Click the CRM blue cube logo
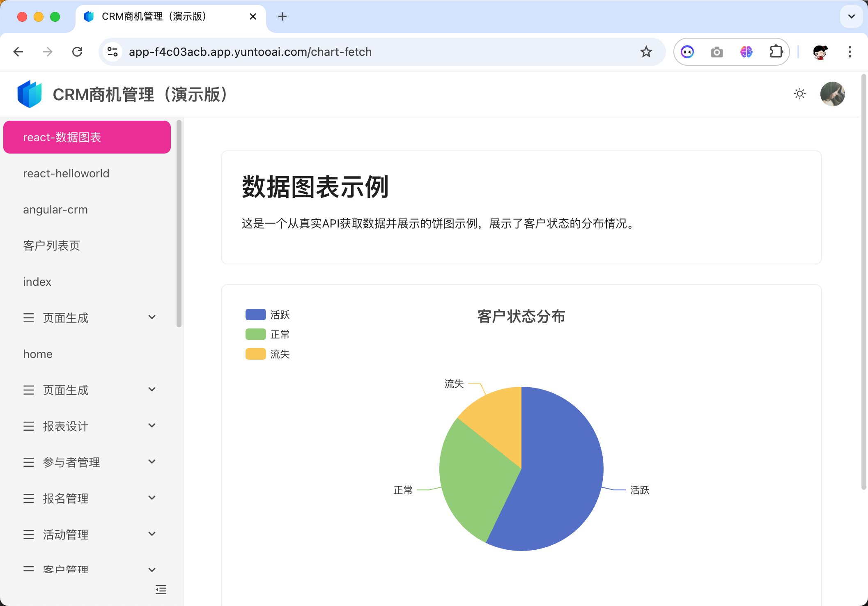Image resolution: width=868 pixels, height=606 pixels. coord(30,94)
